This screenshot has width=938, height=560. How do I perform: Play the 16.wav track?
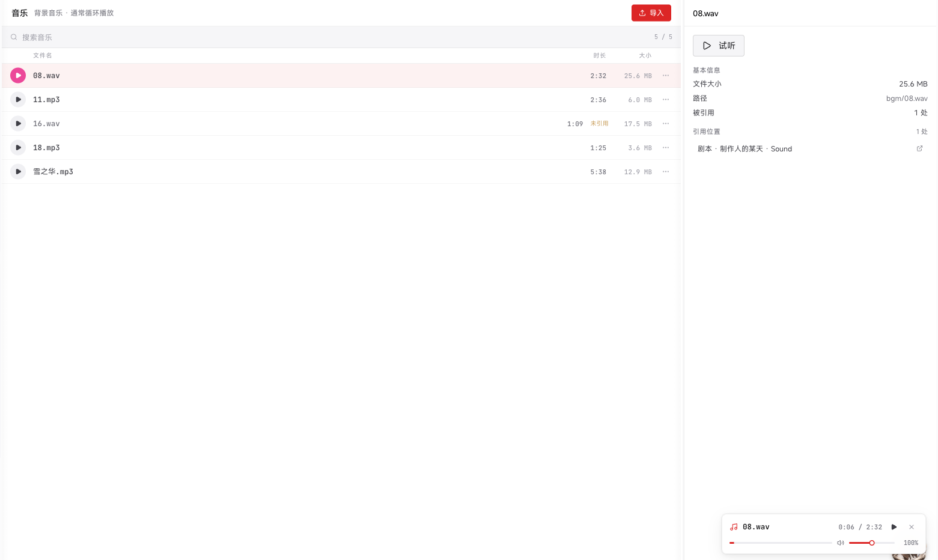coord(18,124)
